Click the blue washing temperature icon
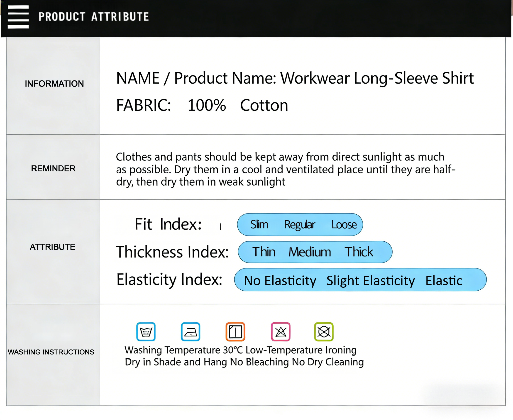Screen dimensions: 513x420 [146, 331]
